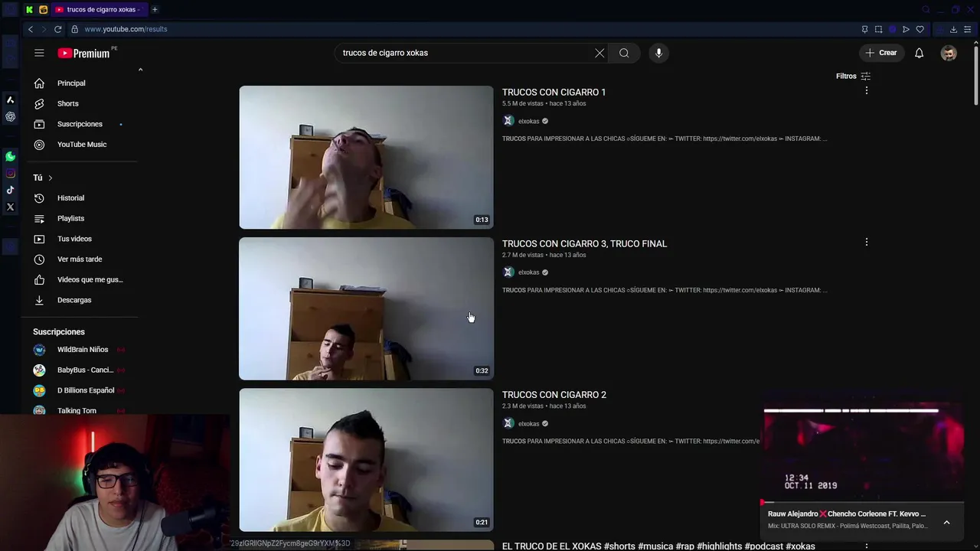980x551 pixels.
Task: Play TRUCOS CON CIGARRO 3 thumbnail
Action: (x=366, y=308)
